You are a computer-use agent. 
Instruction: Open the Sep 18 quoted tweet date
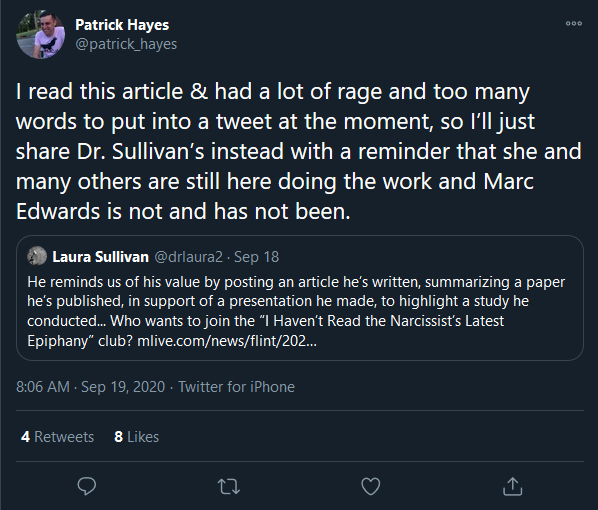point(256,257)
